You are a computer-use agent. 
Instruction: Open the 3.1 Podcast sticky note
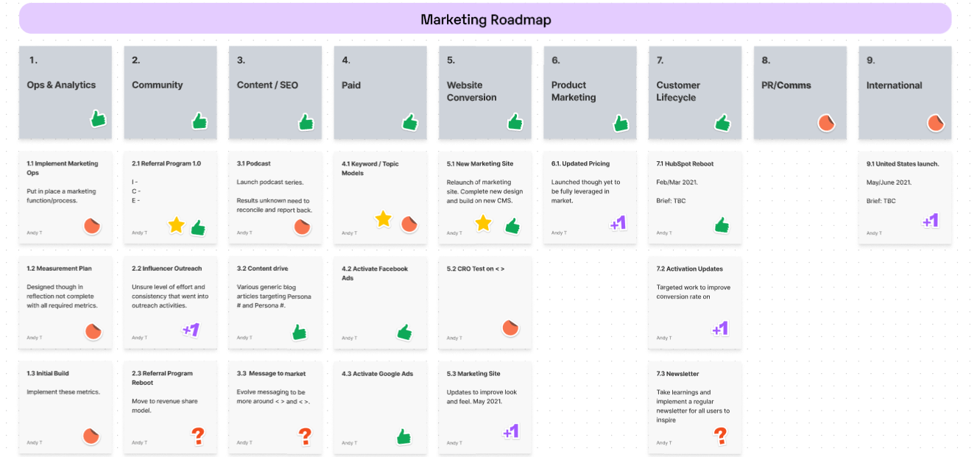275,197
